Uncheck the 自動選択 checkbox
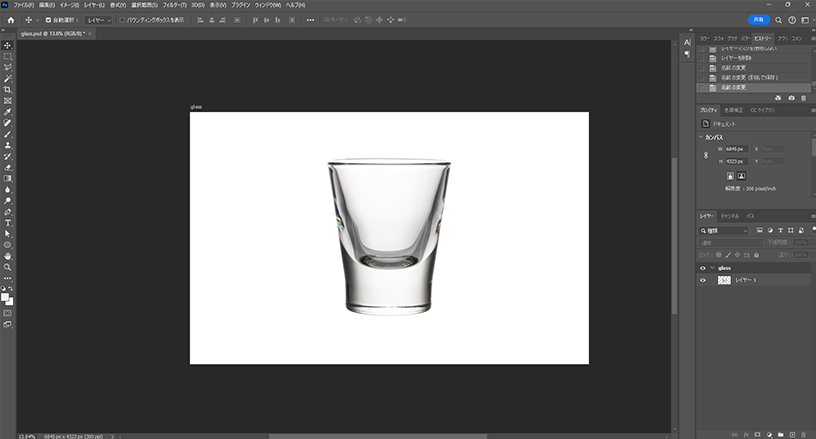Image resolution: width=816 pixels, height=439 pixels. coord(48,20)
